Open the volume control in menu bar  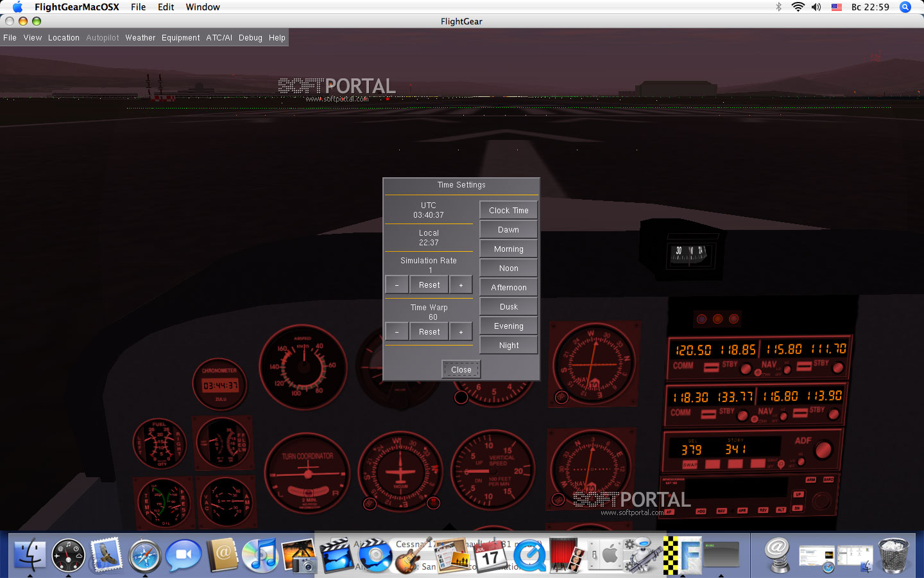pyautogui.click(x=816, y=7)
